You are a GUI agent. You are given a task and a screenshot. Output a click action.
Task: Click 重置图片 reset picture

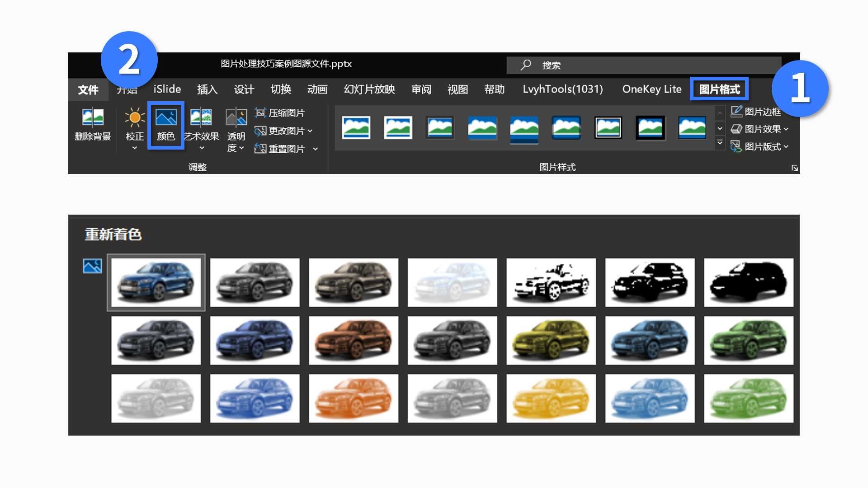[279, 149]
